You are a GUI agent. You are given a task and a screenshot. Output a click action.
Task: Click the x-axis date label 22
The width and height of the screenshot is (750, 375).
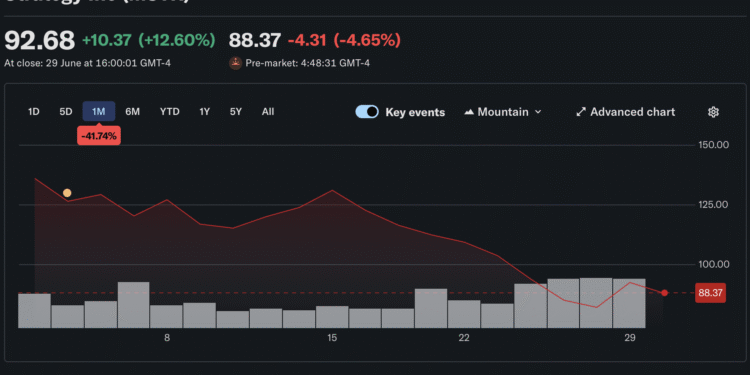click(464, 338)
